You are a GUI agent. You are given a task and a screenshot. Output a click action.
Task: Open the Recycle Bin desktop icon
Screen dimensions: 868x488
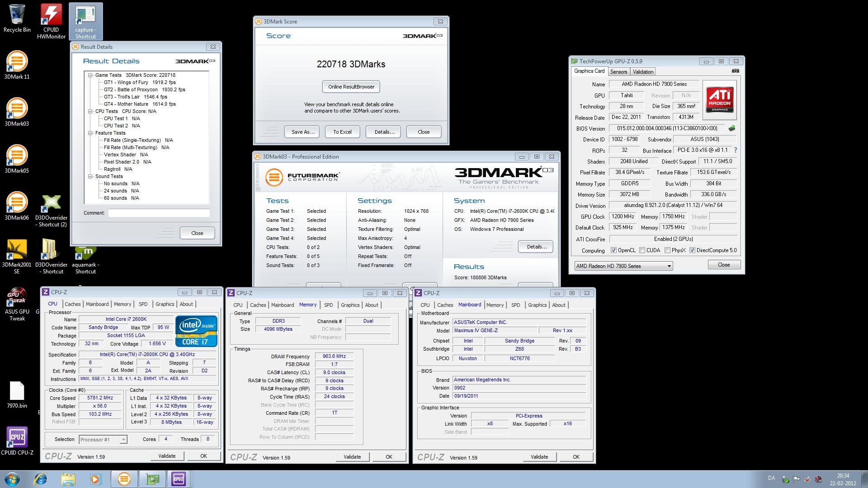tap(17, 18)
